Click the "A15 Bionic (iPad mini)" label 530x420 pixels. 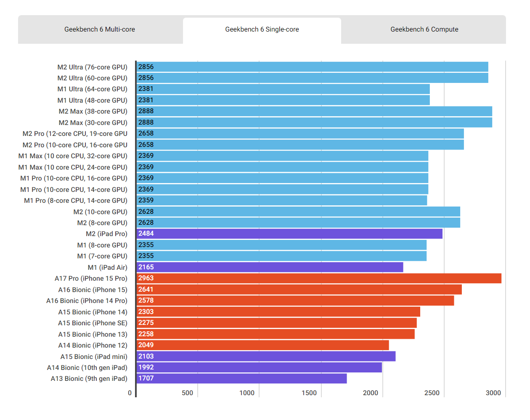(x=94, y=357)
